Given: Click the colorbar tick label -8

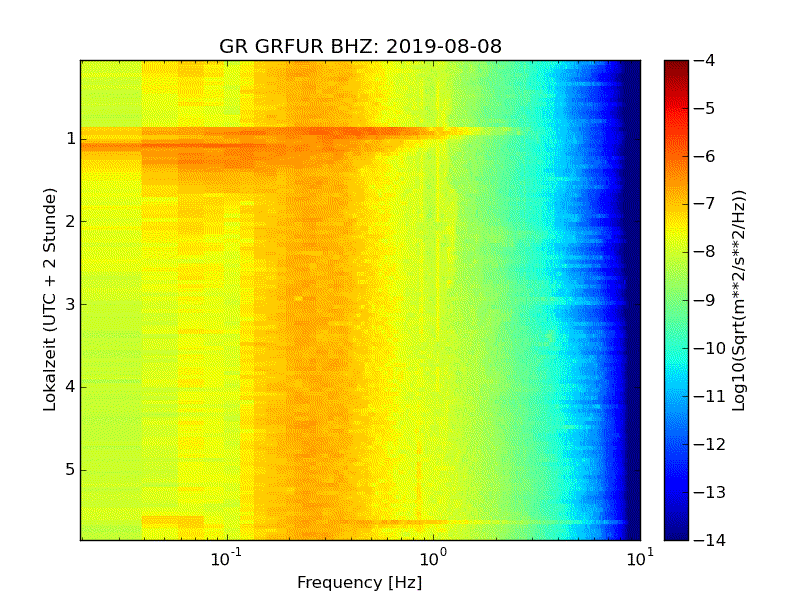Looking at the screenshot, I should pos(704,252).
